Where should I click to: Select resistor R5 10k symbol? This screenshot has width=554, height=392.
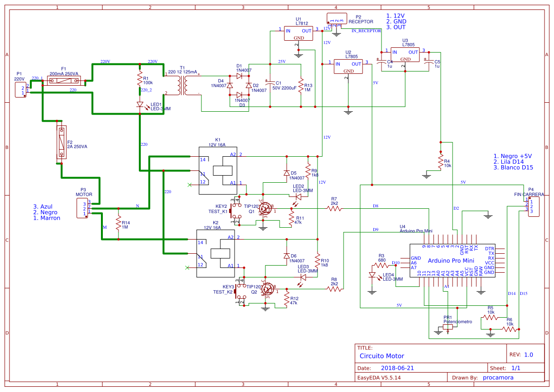[x=490, y=317]
